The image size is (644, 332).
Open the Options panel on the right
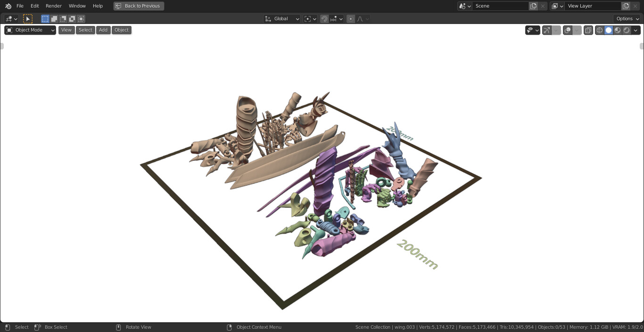point(627,18)
